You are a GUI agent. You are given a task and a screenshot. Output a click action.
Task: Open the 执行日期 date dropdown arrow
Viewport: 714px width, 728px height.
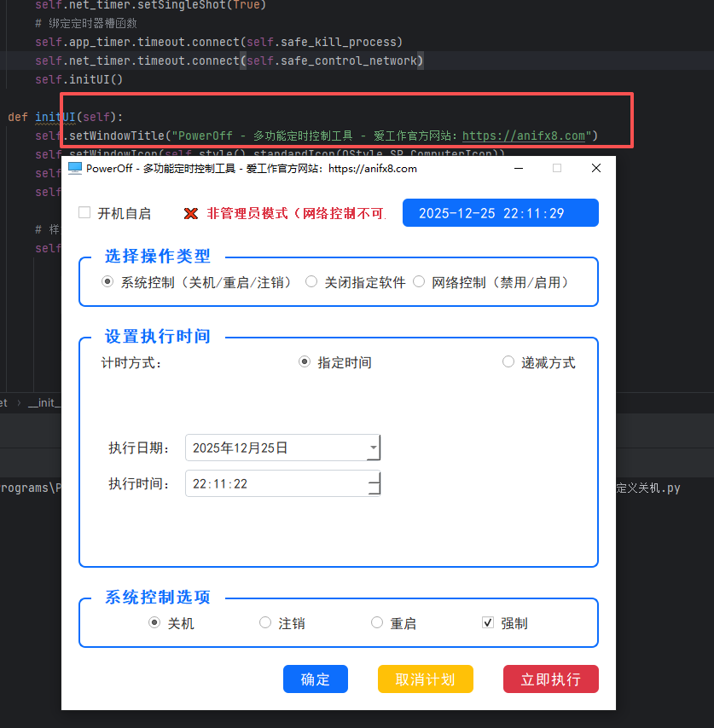[373, 448]
